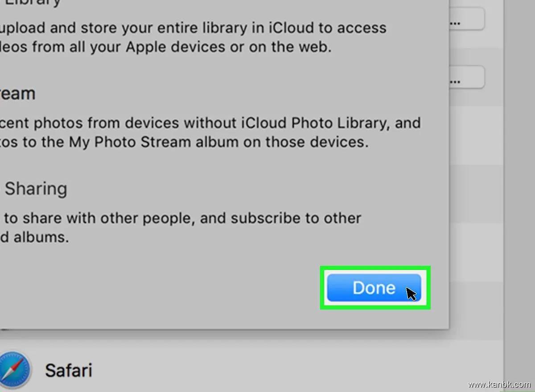Click the partially visible Stream heading

(17, 94)
